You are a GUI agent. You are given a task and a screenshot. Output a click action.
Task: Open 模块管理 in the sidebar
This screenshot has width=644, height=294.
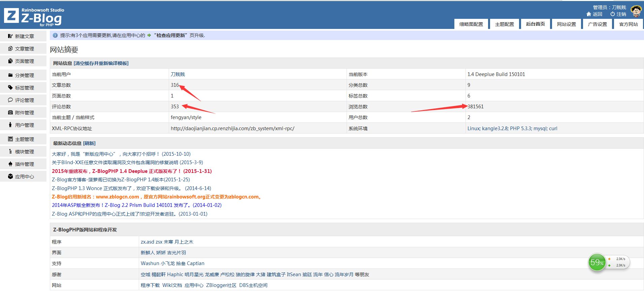[24, 152]
